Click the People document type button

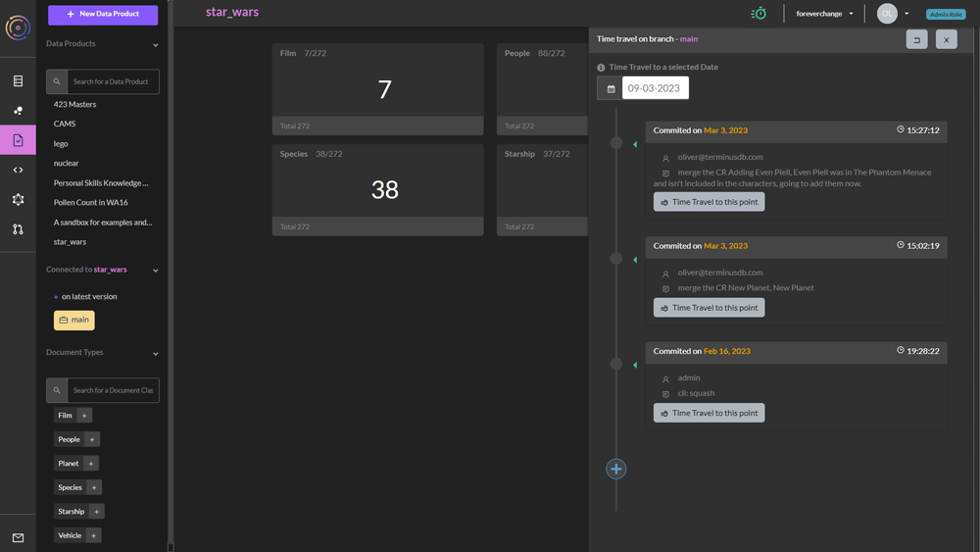[x=69, y=439]
